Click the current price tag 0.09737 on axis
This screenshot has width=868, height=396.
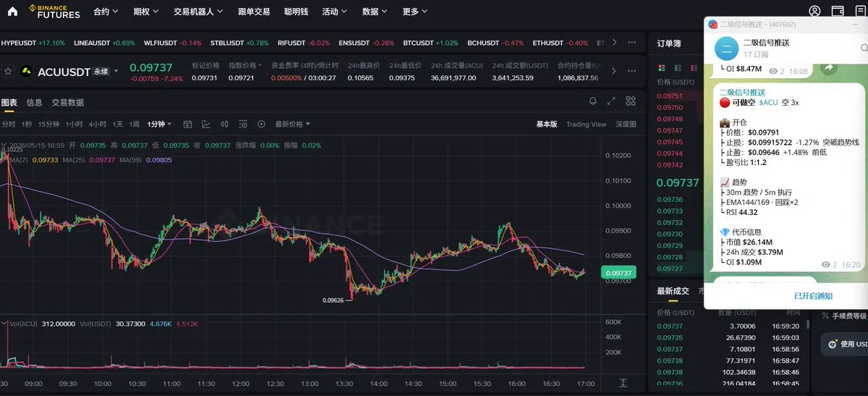618,273
